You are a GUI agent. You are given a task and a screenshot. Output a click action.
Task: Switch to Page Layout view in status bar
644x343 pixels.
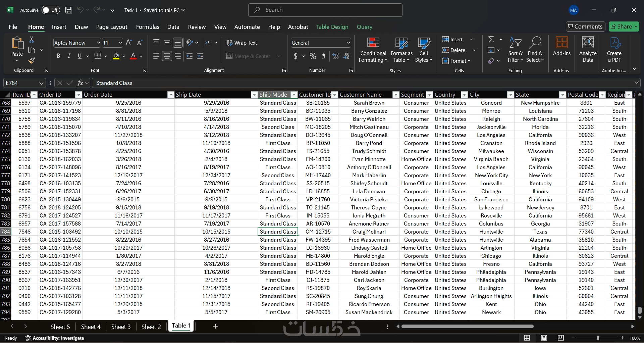tap(544, 338)
